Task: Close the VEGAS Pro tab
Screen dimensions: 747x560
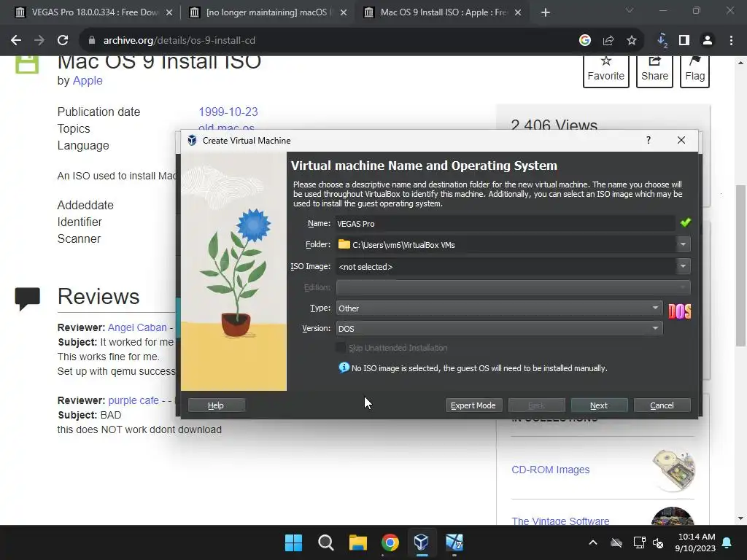Action: pos(169,12)
